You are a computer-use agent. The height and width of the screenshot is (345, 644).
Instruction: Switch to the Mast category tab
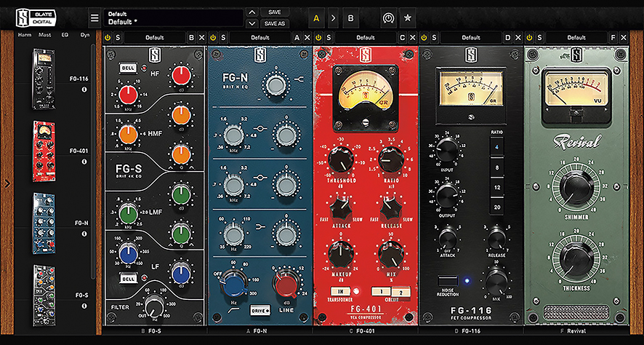(x=45, y=36)
